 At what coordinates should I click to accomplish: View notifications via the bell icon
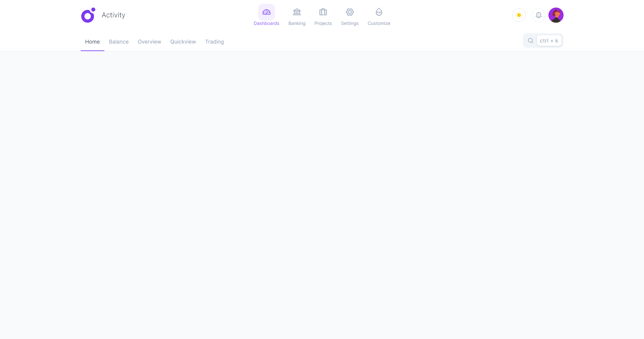click(538, 15)
